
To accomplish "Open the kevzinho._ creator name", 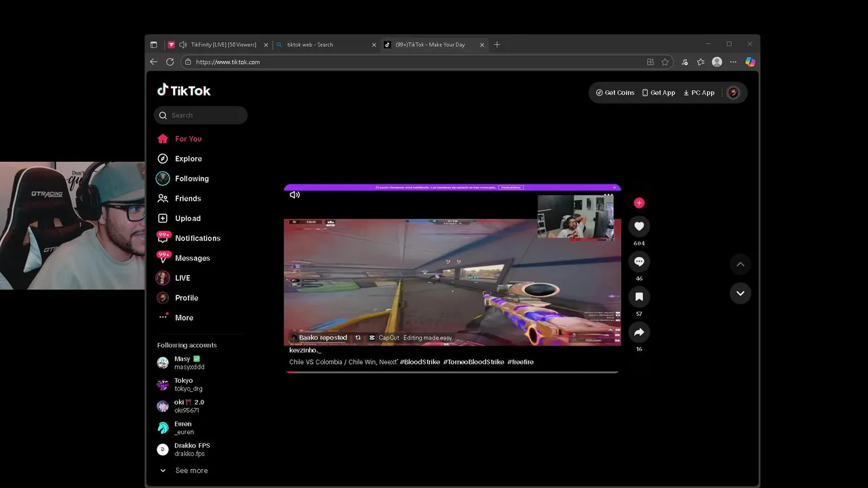I will coord(304,350).
